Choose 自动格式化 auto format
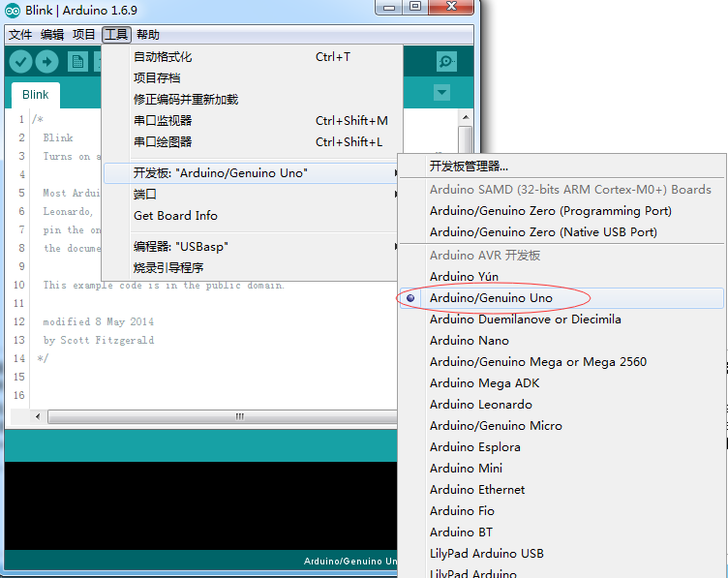728x578 pixels. (x=253, y=57)
